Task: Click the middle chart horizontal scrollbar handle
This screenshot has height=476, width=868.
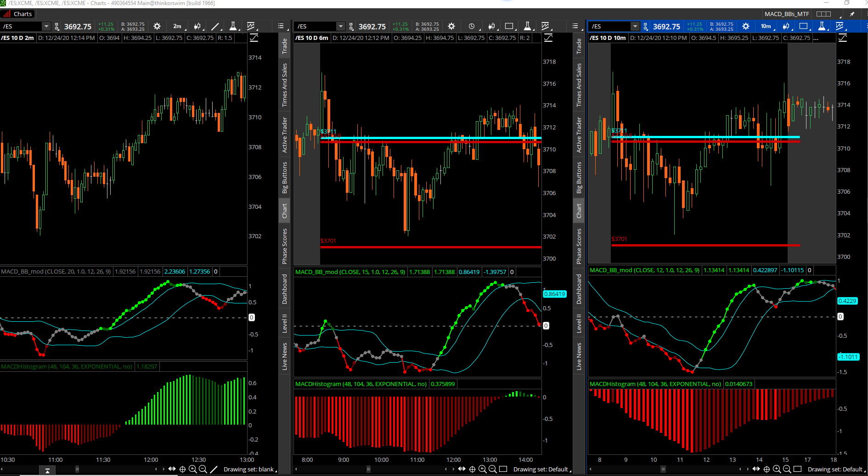Action: 368,469
